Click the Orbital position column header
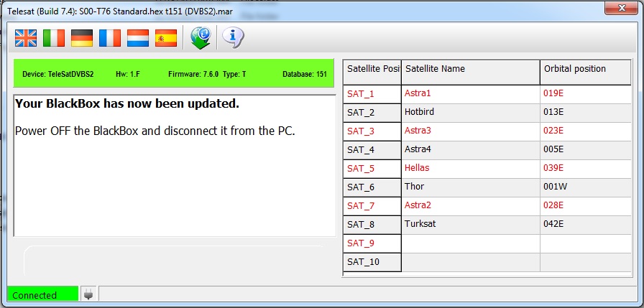Screen dimensions: 644x308 (x=586, y=73)
